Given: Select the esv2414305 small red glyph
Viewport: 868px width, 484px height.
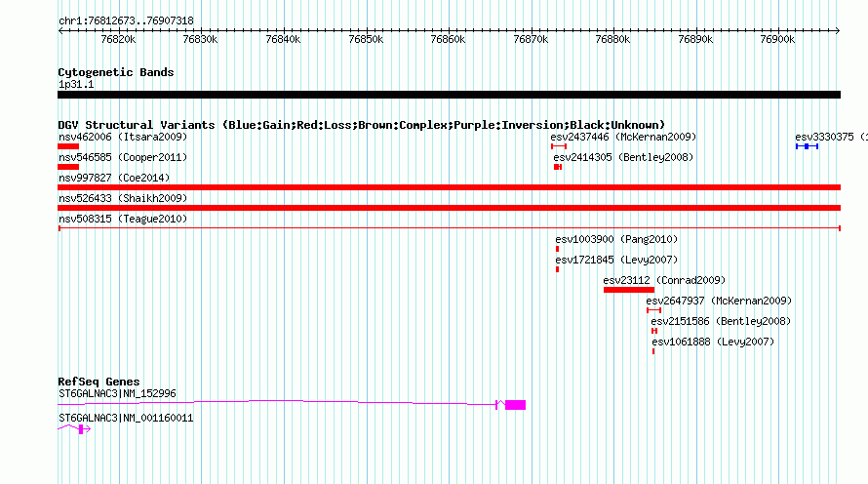Looking at the screenshot, I should (558, 167).
